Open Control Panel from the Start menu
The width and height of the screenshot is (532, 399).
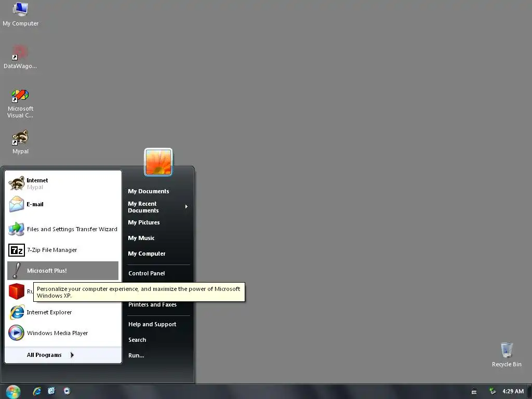click(158, 273)
